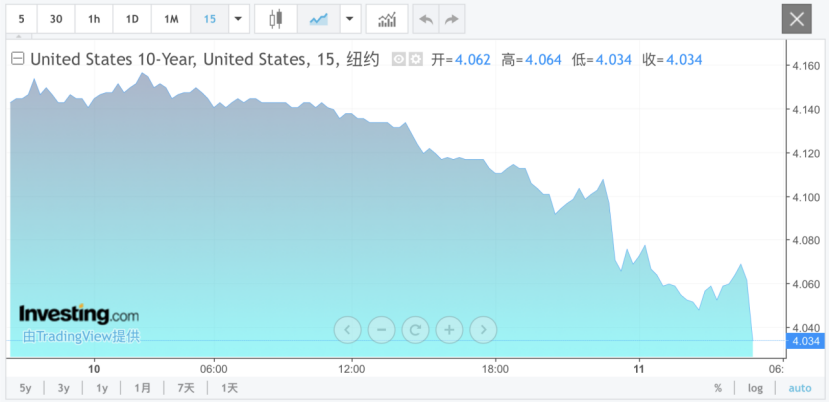The height and width of the screenshot is (403, 829).
Task: Toggle percent scale mode
Action: (718, 388)
